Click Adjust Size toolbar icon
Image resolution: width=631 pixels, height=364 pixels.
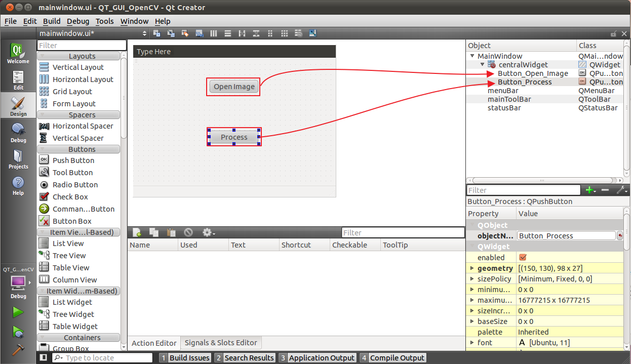[x=312, y=33]
